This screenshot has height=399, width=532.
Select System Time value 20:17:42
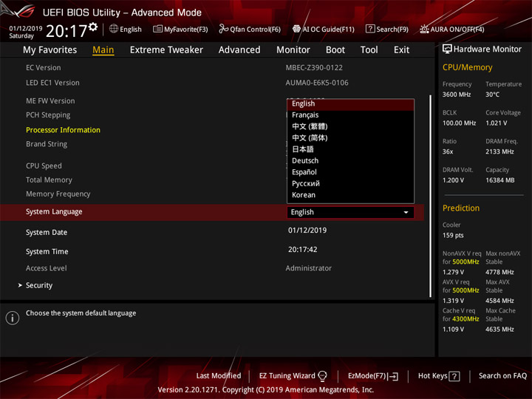303,250
